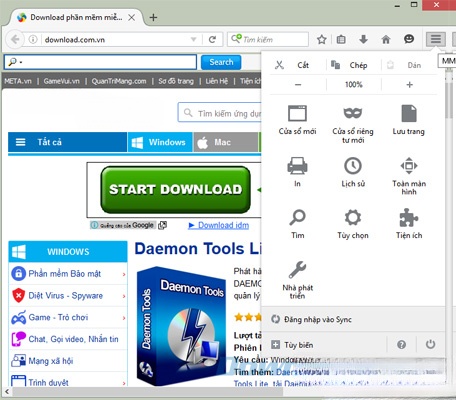Select the Windows platform tab
This screenshot has width=456, height=400.
point(160,142)
